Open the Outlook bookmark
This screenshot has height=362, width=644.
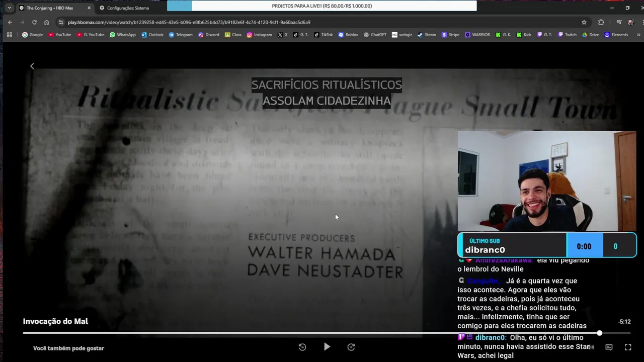(152, 35)
